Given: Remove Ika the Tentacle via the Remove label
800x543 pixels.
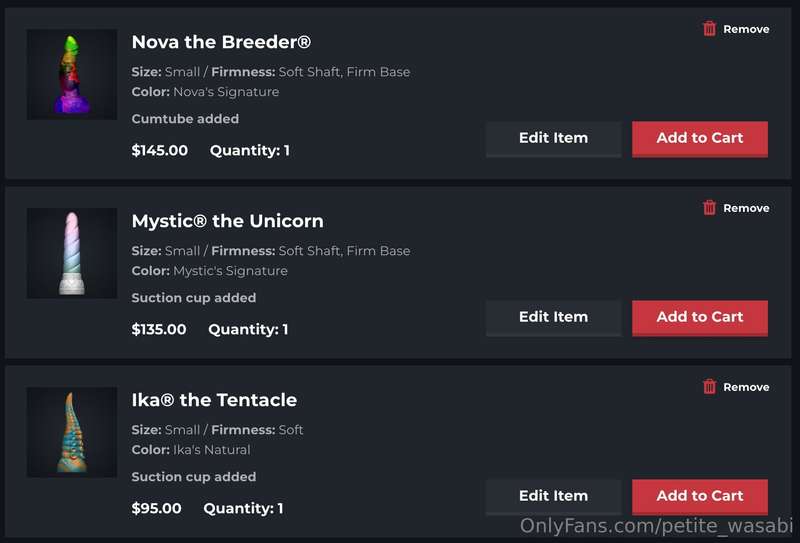Looking at the screenshot, I should coord(746,387).
